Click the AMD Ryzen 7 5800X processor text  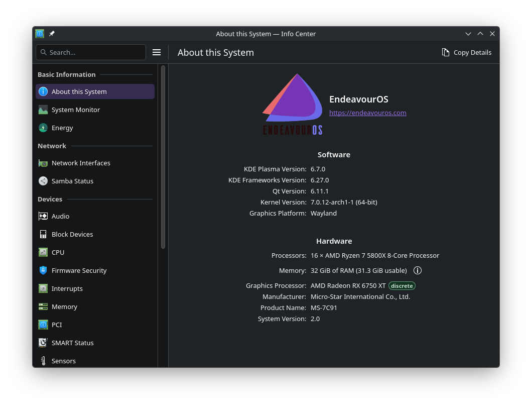coord(375,255)
